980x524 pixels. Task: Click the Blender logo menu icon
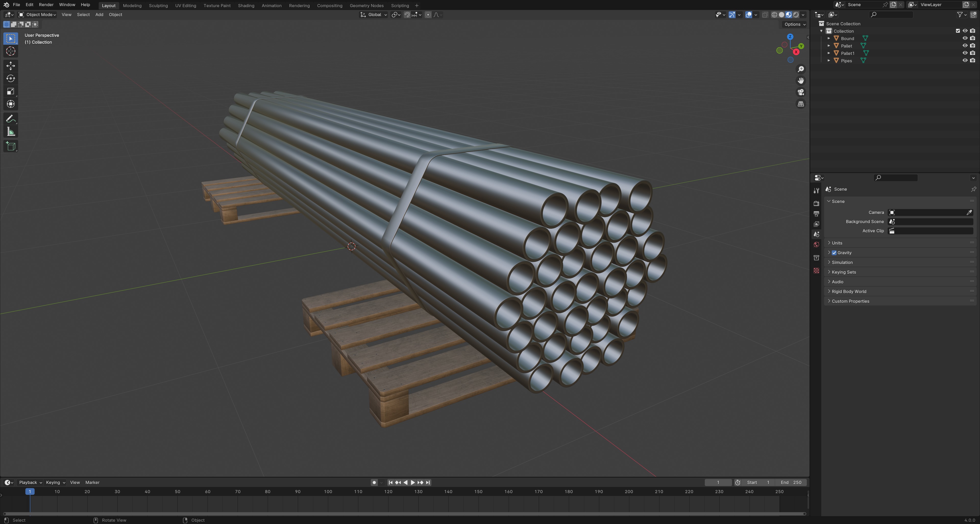point(6,5)
